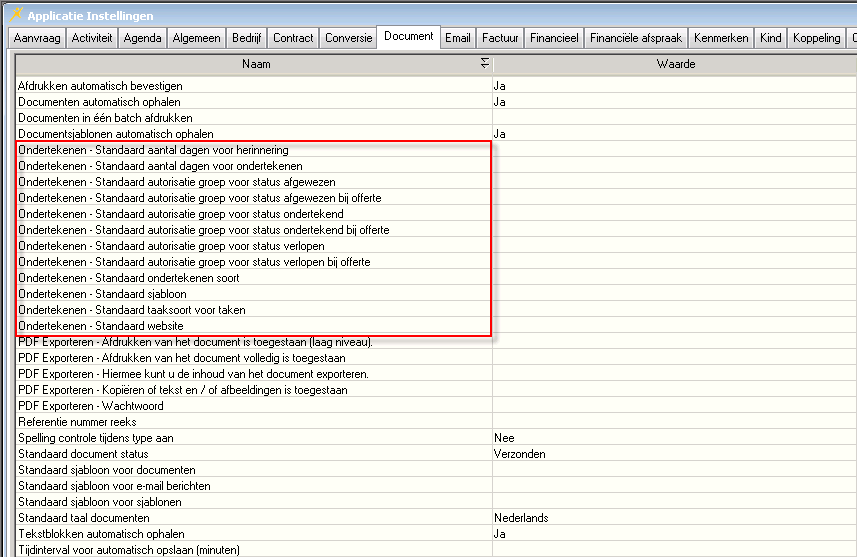Open the Email tab
This screenshot has width=857, height=557.
[458, 38]
